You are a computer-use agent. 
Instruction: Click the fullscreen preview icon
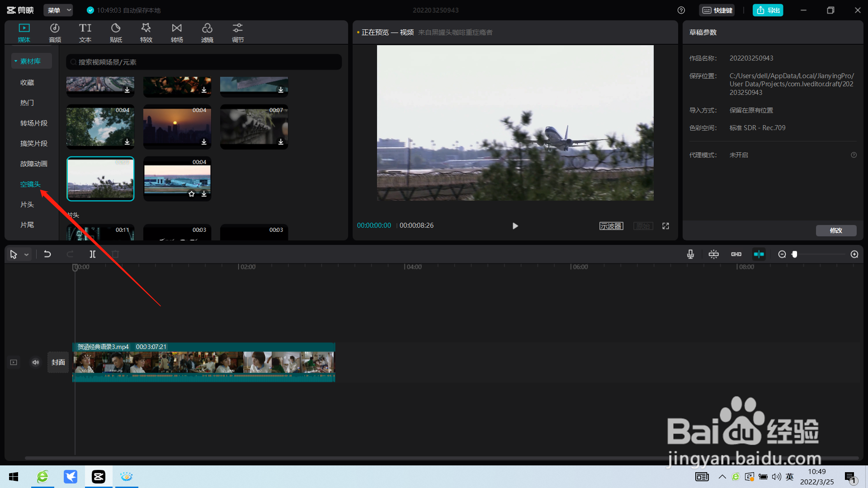pyautogui.click(x=666, y=226)
